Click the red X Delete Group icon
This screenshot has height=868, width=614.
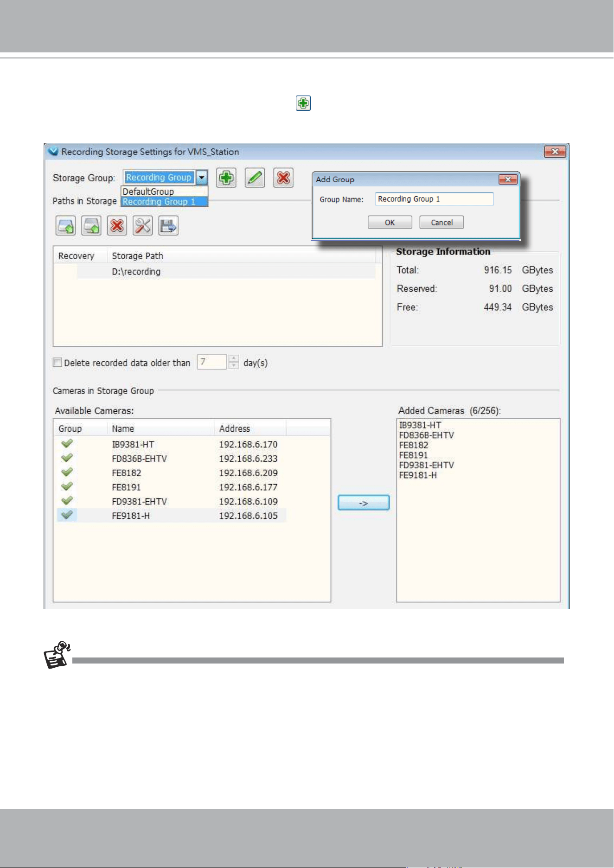point(283,178)
